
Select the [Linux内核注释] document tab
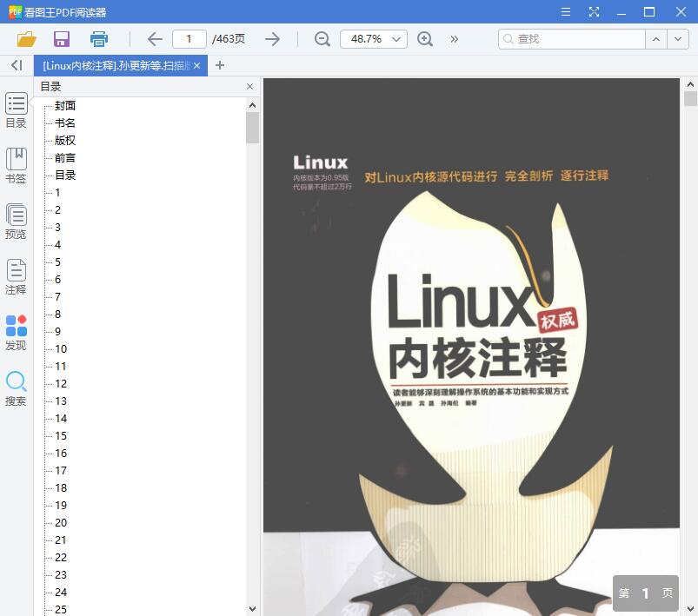(x=116, y=66)
